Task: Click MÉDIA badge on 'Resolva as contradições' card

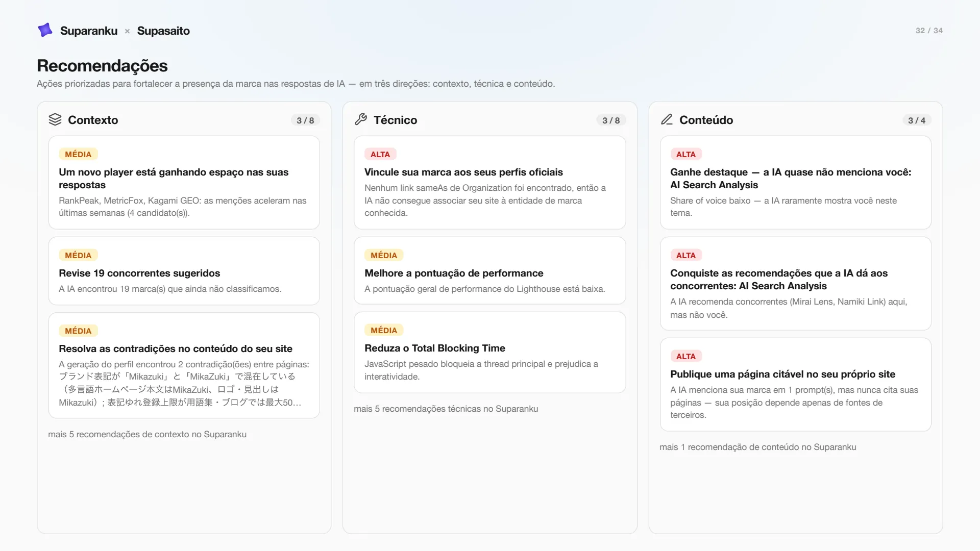Action: (78, 331)
